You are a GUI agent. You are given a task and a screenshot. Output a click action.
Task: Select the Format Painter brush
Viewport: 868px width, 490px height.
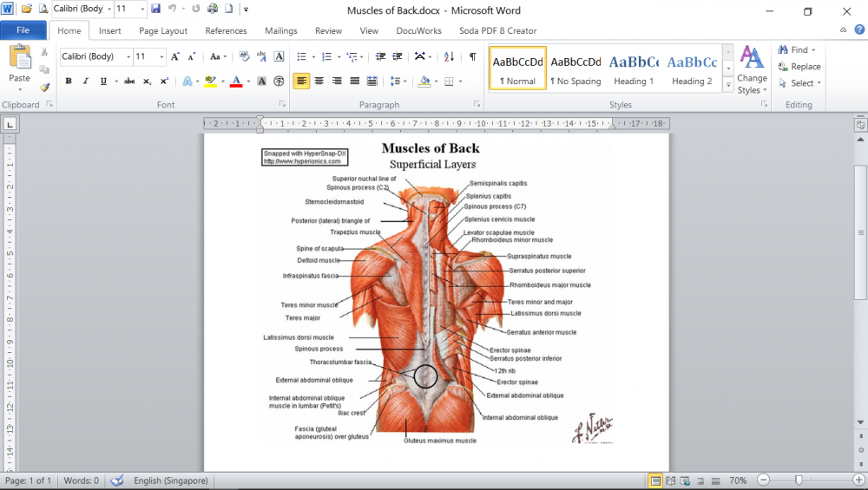pos(45,88)
